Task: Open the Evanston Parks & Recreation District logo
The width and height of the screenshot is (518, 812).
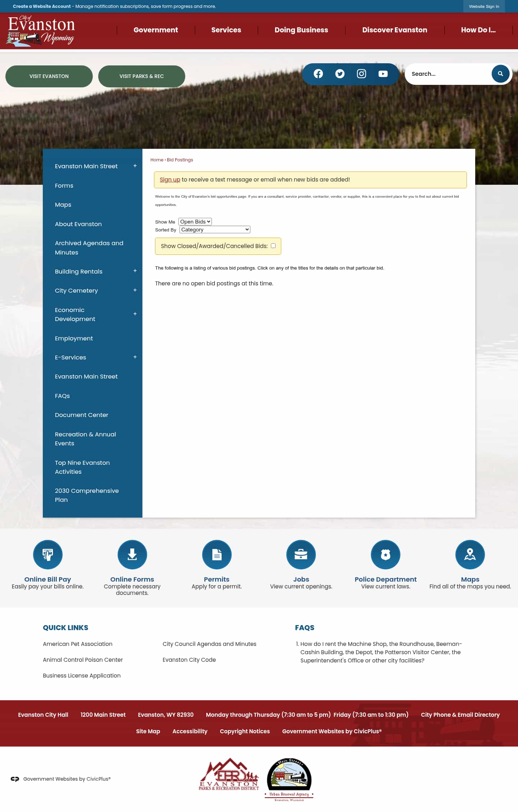Action: click(229, 774)
